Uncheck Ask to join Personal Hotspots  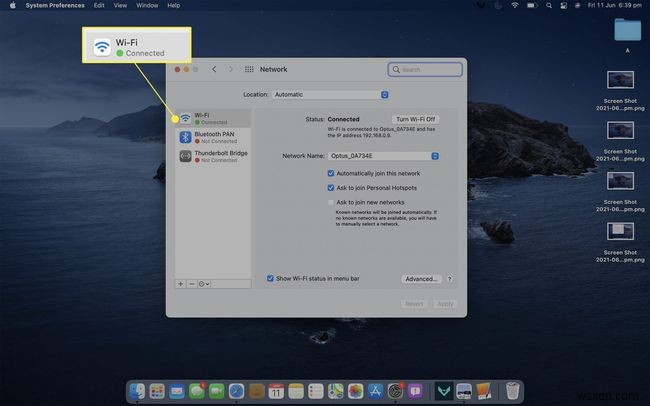[332, 187]
